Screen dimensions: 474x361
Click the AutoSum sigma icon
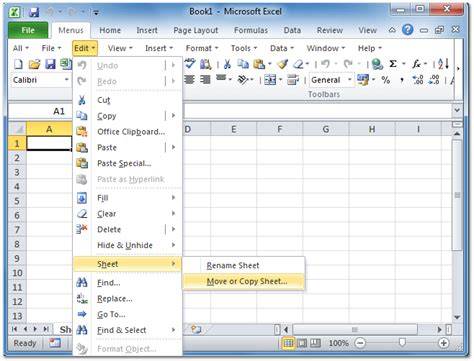coord(393,64)
